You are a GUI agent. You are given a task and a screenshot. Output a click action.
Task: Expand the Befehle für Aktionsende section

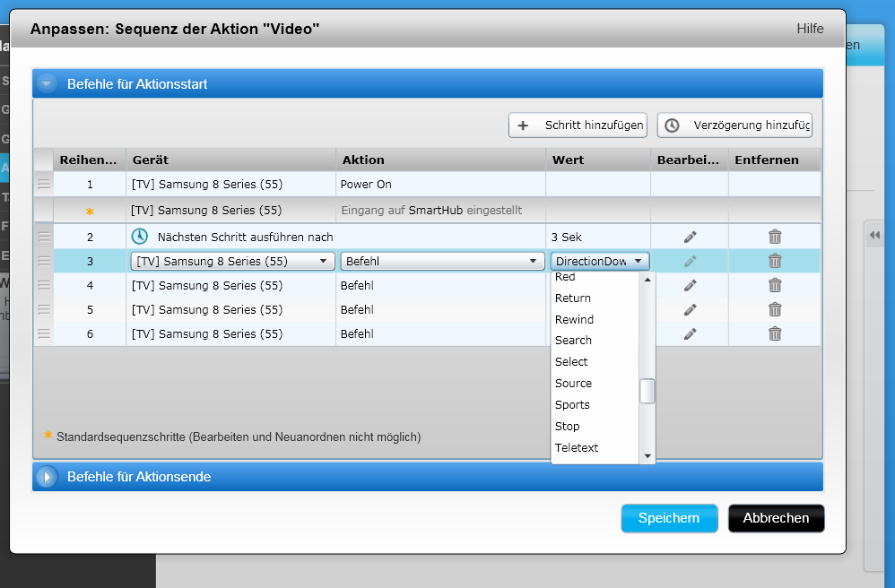click(x=48, y=477)
